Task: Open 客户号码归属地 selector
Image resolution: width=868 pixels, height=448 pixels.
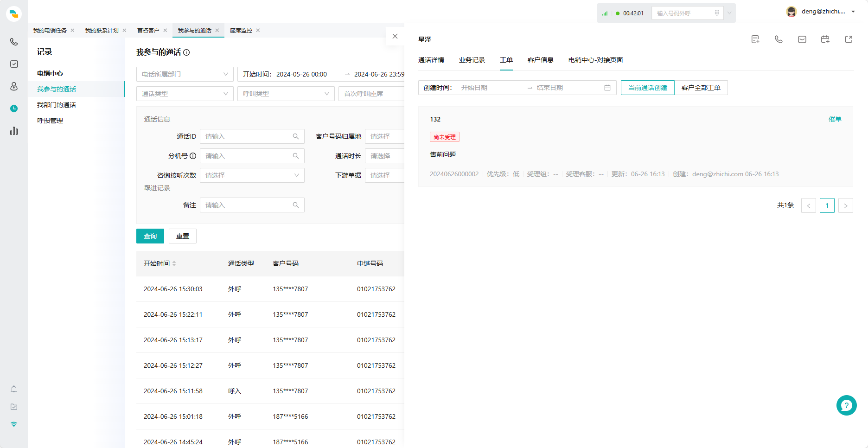Action: [x=385, y=136]
